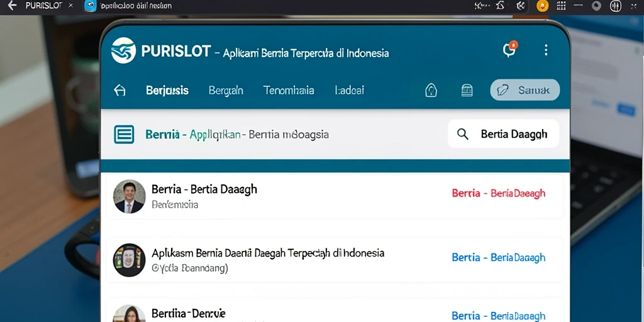The image size is (644, 322).
Task: Open the PURISLOT header title link
Action: (176, 52)
